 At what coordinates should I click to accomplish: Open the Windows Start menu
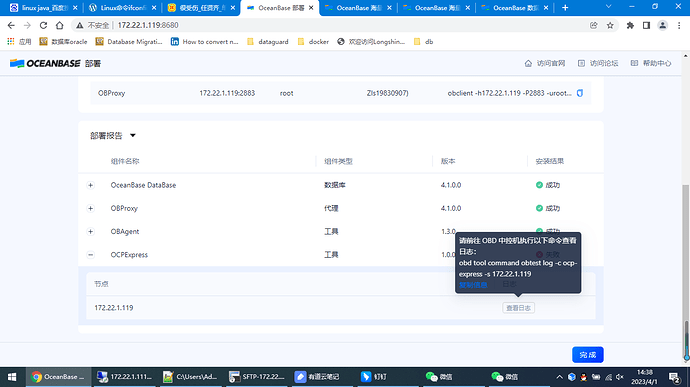(x=12, y=377)
